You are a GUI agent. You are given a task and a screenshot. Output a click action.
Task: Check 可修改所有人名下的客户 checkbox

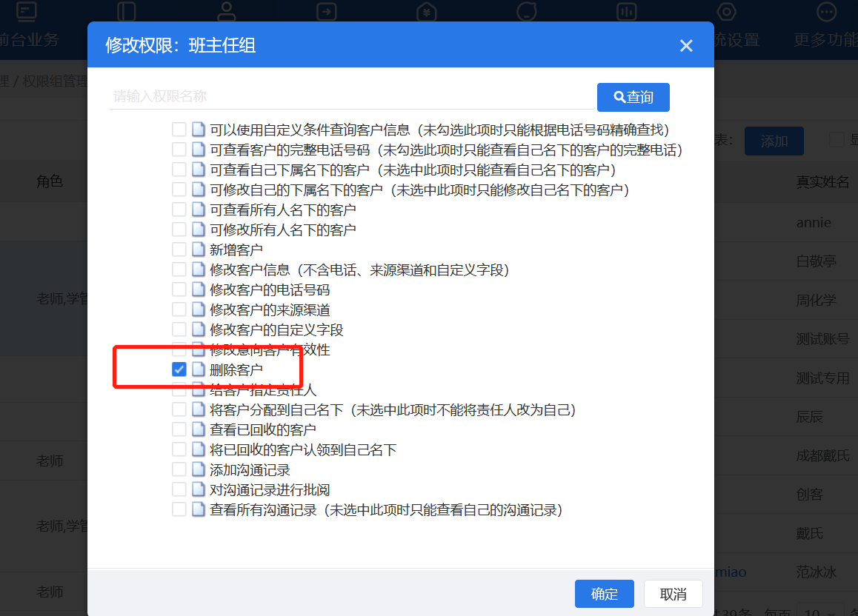(179, 230)
